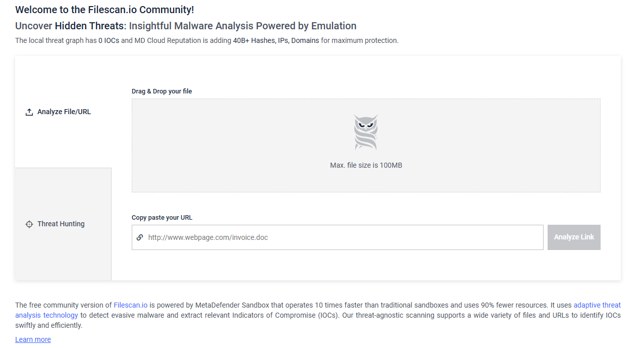Click the 0 IOCs text
644x348 pixels.
109,40
